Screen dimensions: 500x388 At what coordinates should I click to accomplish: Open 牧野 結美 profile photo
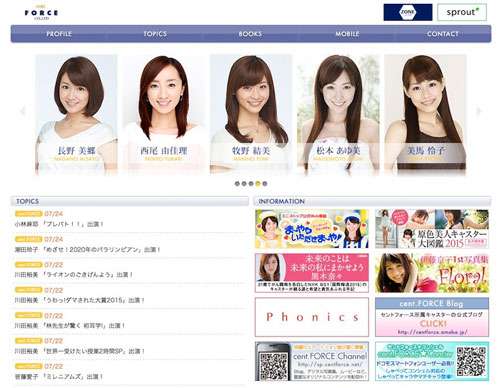point(251,115)
